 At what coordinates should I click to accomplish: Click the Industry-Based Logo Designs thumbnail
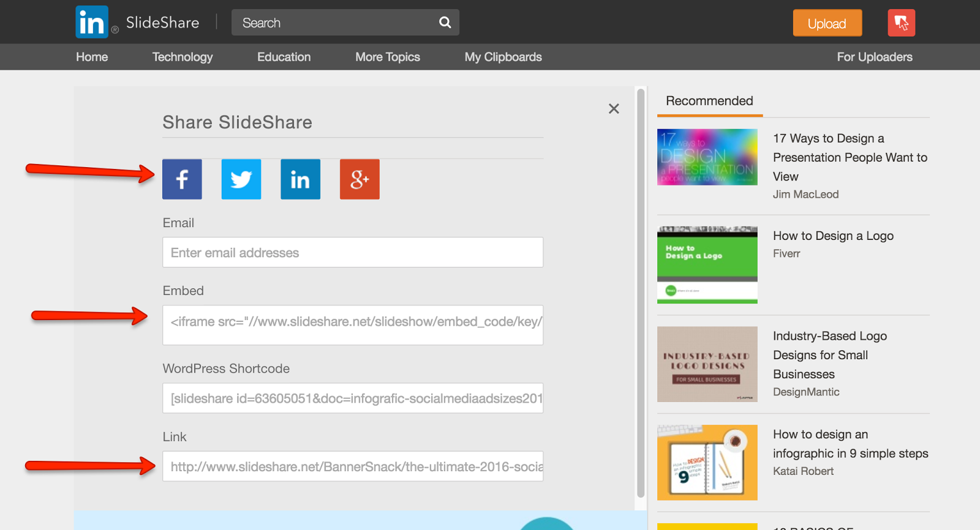(x=707, y=364)
